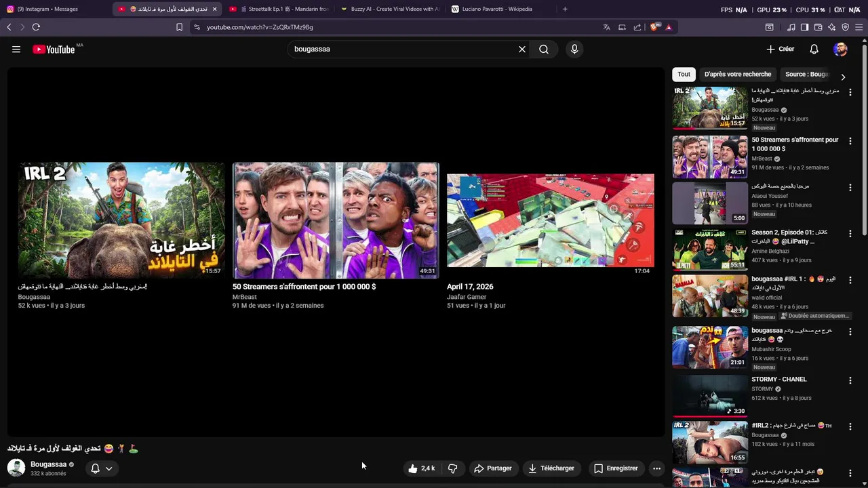The height and width of the screenshot is (488, 868).
Task: Open options for STORMY - CHANEL video
Action: click(x=850, y=380)
